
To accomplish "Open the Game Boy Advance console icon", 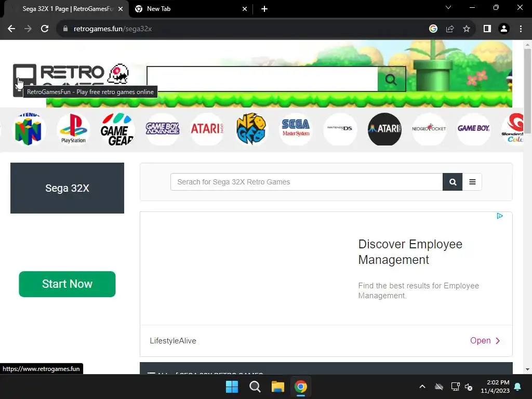I will click(163, 129).
